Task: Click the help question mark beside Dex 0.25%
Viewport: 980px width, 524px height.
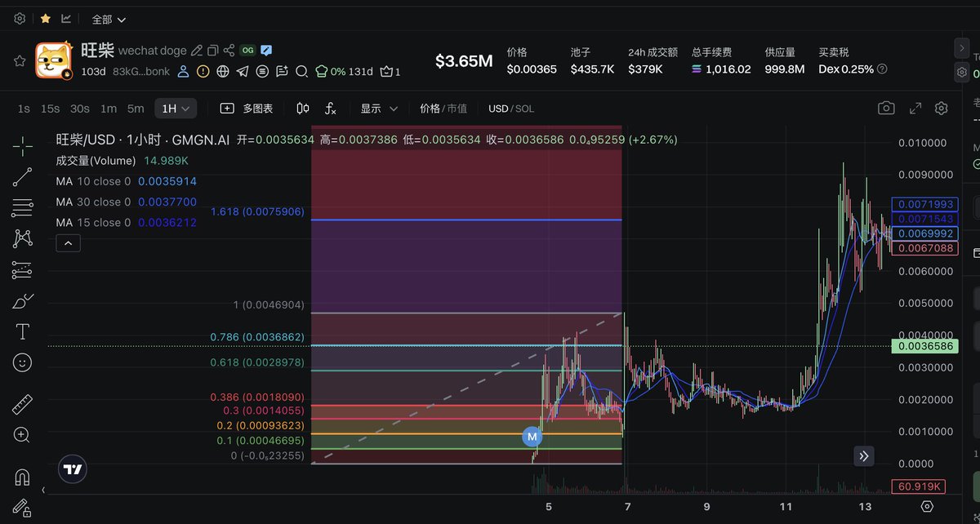Action: [x=882, y=69]
